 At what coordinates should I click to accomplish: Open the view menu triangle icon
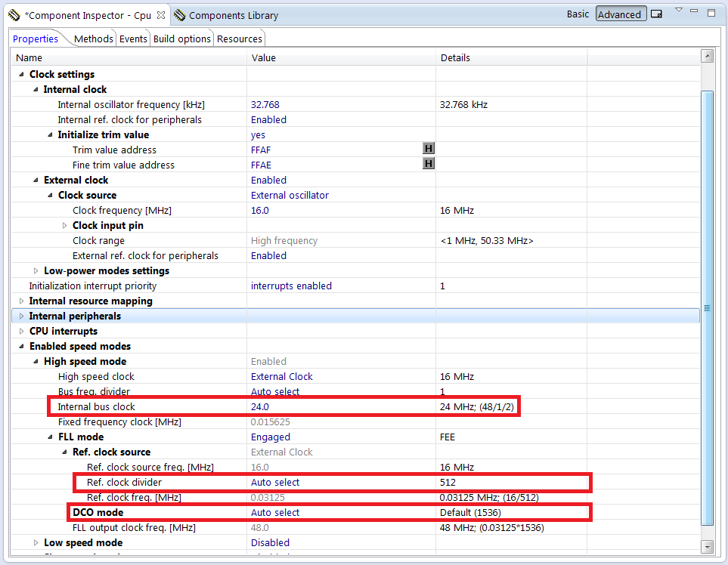[x=679, y=10]
